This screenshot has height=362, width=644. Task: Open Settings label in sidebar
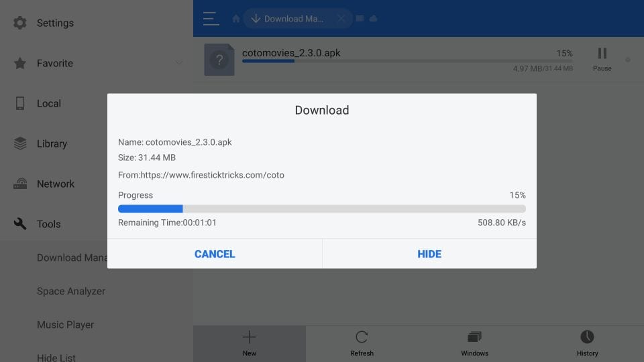click(x=55, y=23)
